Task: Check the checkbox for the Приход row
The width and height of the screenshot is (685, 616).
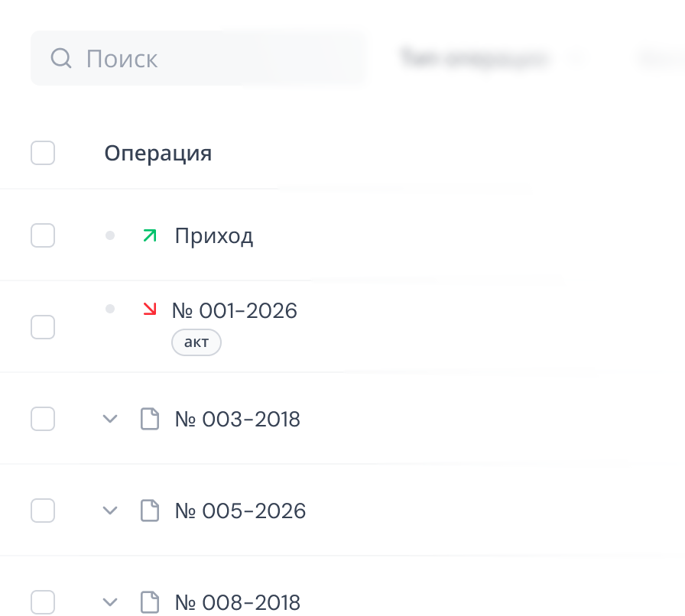Action: pos(43,235)
